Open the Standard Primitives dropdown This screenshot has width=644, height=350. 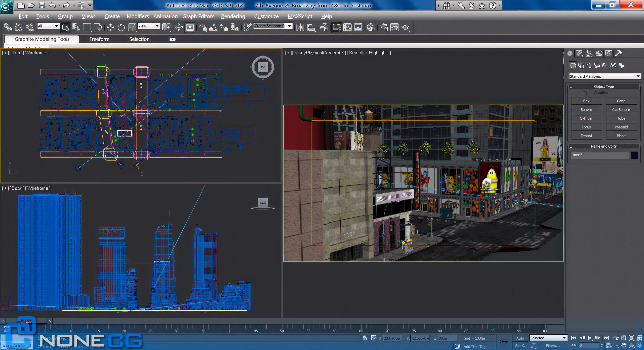[605, 76]
